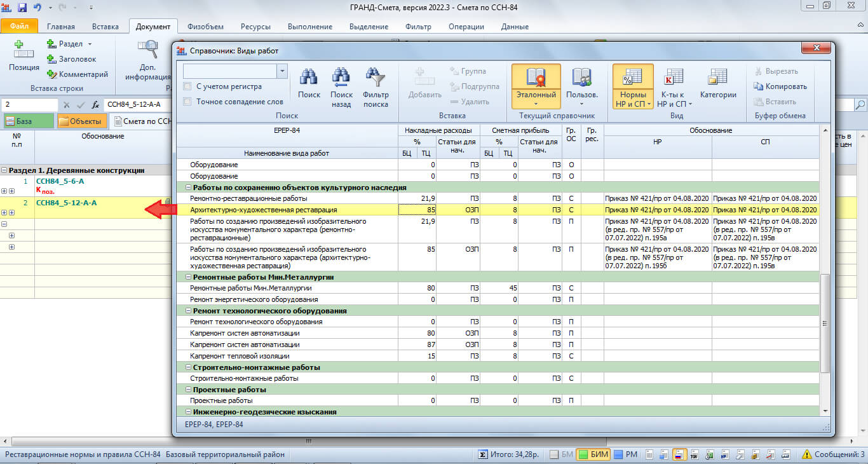Collapse Ремонт технологического оборудования group
868x464 pixels.
(189, 311)
